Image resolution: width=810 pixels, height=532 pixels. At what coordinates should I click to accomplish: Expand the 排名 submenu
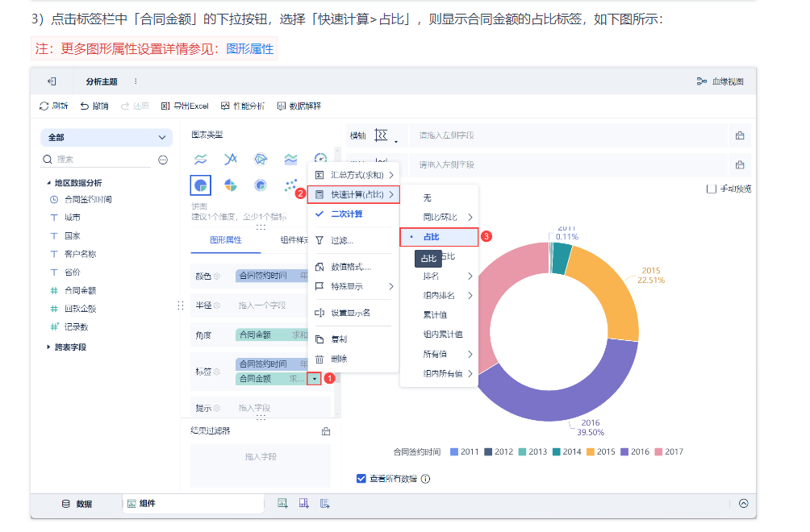pos(439,276)
